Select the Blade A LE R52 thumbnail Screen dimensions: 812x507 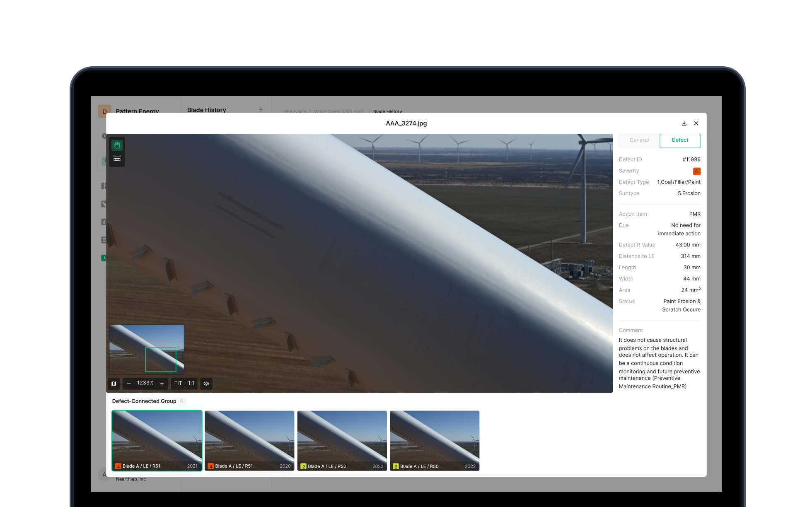pos(342,440)
